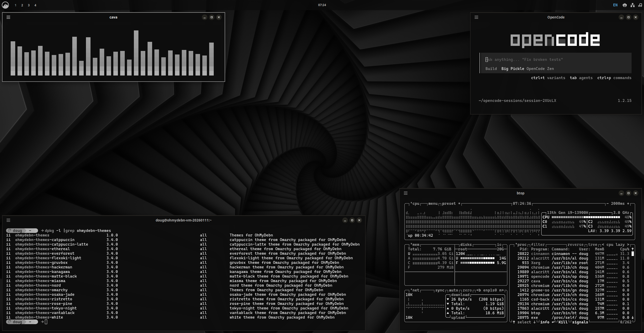Click the btop process list scroll indicator
The image size is (644, 333).
tap(633, 254)
